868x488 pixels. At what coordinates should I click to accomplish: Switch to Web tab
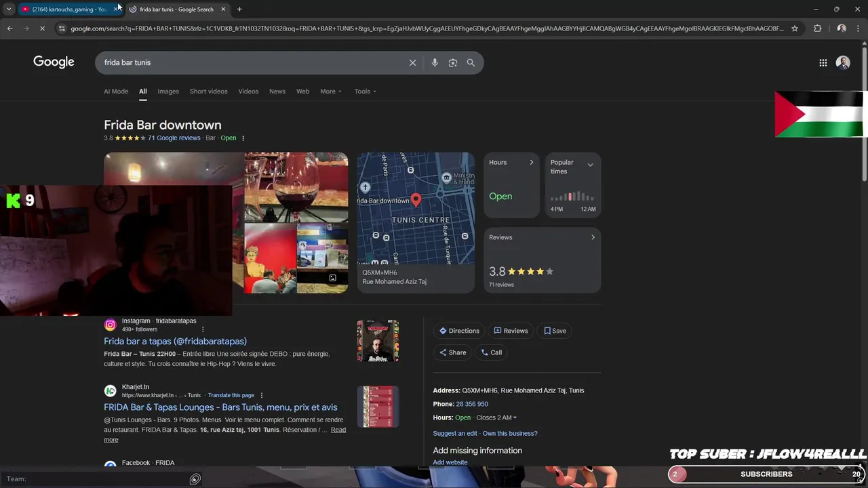pyautogui.click(x=303, y=91)
